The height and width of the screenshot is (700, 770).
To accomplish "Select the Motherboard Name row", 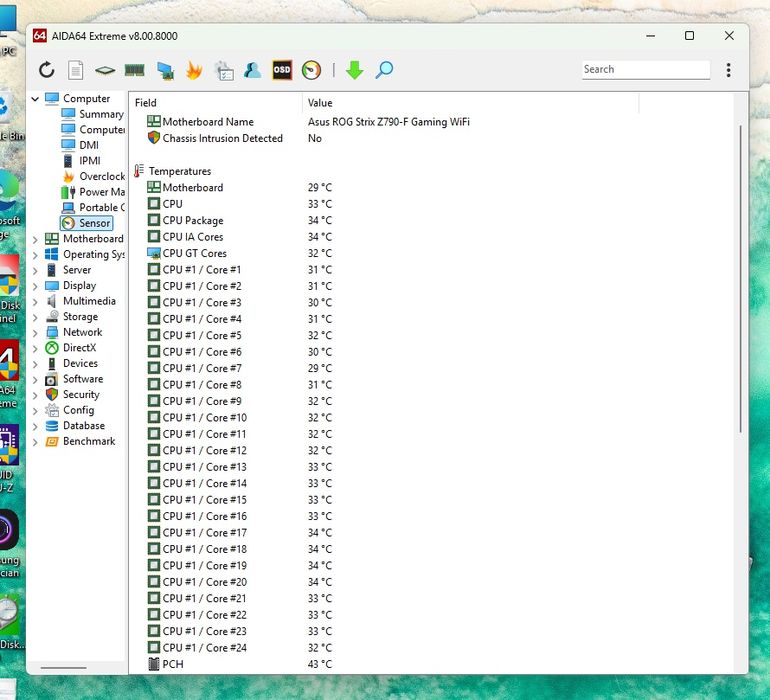I will (384, 122).
